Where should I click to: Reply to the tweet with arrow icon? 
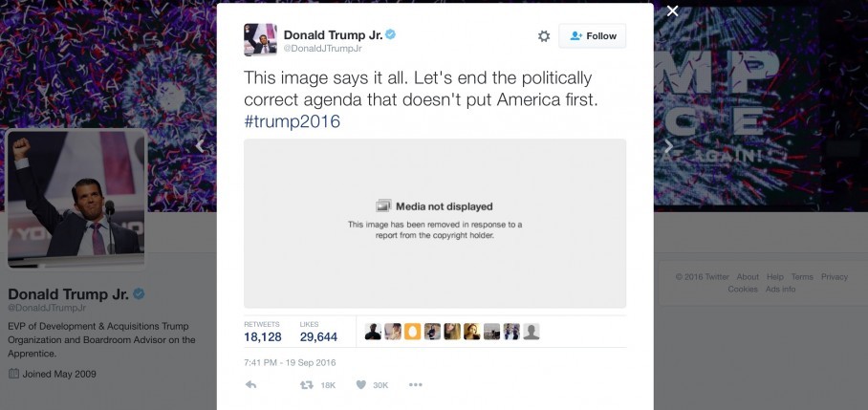(x=250, y=384)
